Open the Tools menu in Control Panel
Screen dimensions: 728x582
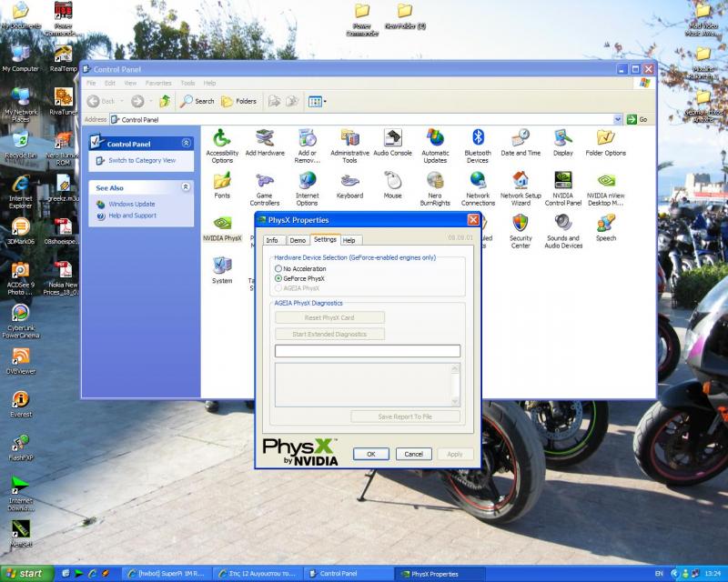(187, 83)
